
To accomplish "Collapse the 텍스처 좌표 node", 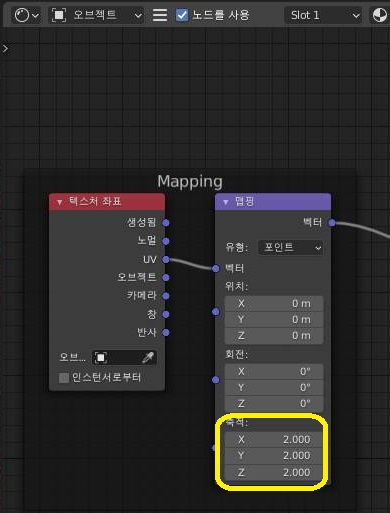I will pos(59,202).
